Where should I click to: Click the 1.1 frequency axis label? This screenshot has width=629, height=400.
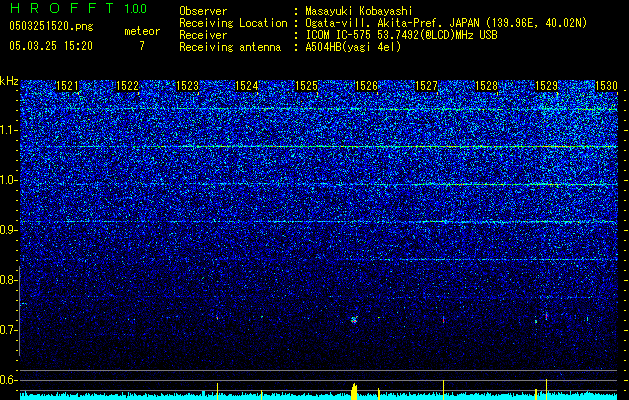click(x=8, y=130)
